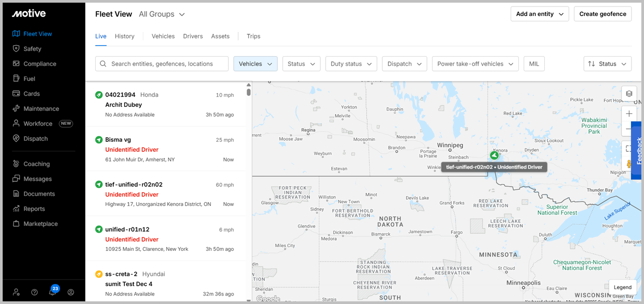Open Safety shield icon in sidebar
This screenshot has height=304, width=644.
pos(16,49)
